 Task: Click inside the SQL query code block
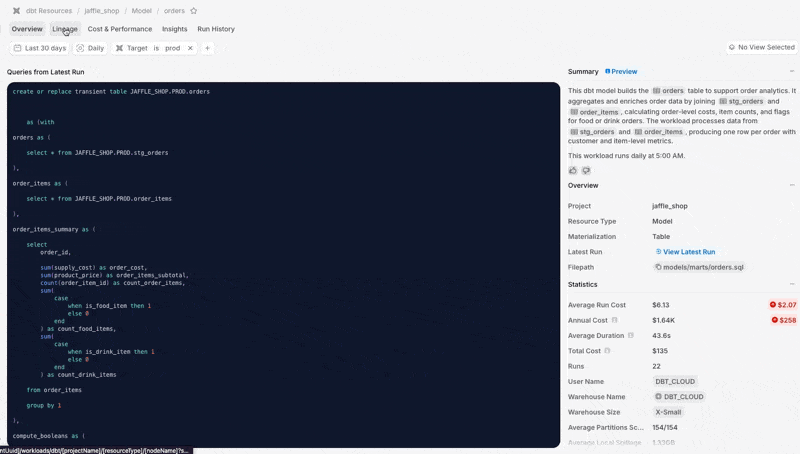[x=284, y=265]
